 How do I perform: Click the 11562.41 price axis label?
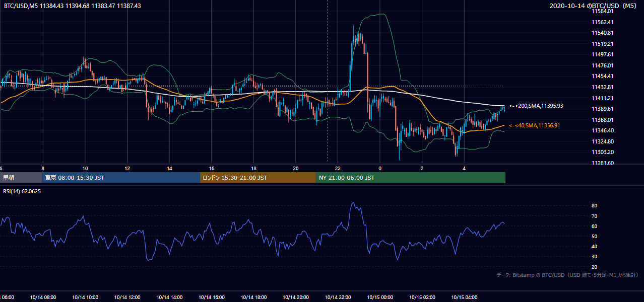click(603, 22)
